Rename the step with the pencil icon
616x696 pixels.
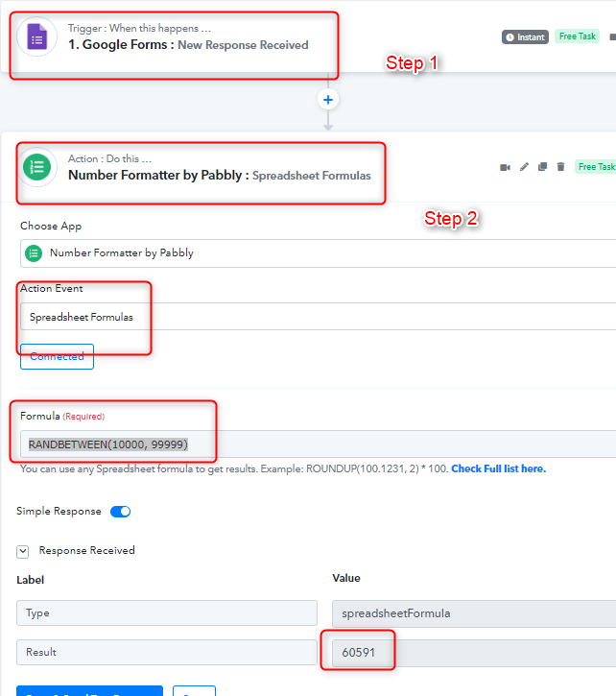click(524, 167)
